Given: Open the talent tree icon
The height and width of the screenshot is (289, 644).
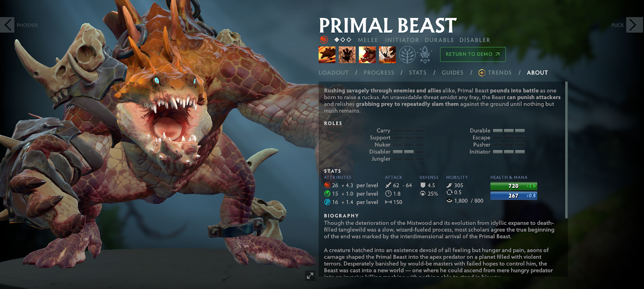Looking at the screenshot, I should [407, 55].
